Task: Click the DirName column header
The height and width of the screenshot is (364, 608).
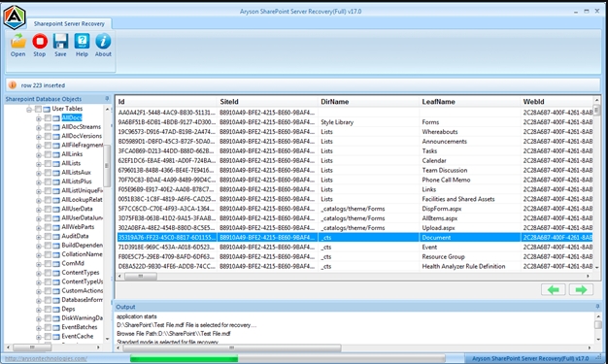Action: [x=368, y=102]
